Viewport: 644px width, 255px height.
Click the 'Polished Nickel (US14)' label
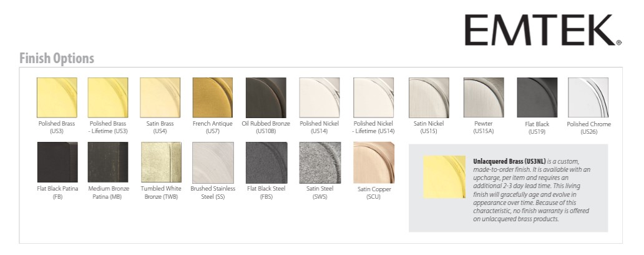320,127
